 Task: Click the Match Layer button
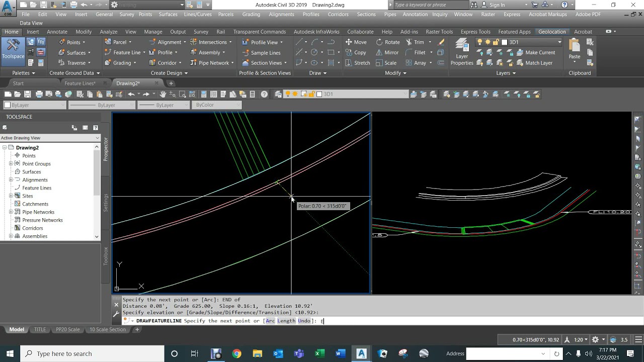point(534,63)
